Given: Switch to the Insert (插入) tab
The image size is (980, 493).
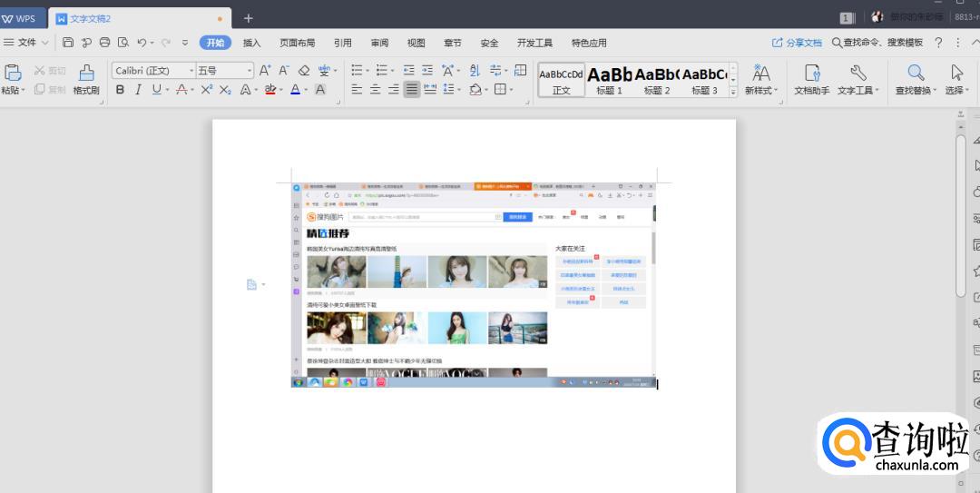Looking at the screenshot, I should point(251,43).
